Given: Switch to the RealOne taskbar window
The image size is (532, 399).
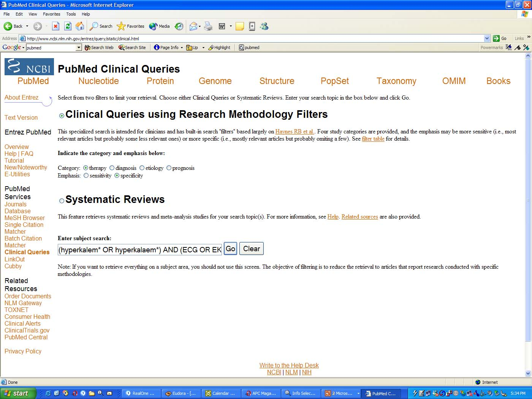Looking at the screenshot, I should (x=141, y=393).
